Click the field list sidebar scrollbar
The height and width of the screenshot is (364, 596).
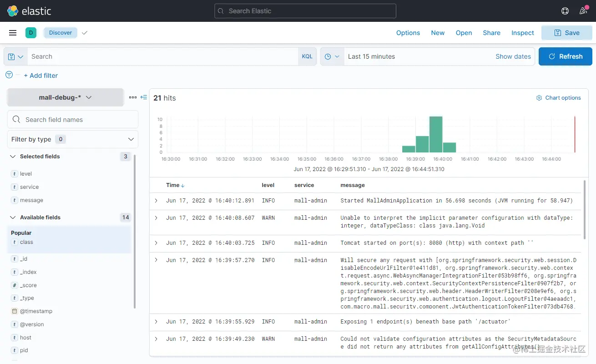134,231
